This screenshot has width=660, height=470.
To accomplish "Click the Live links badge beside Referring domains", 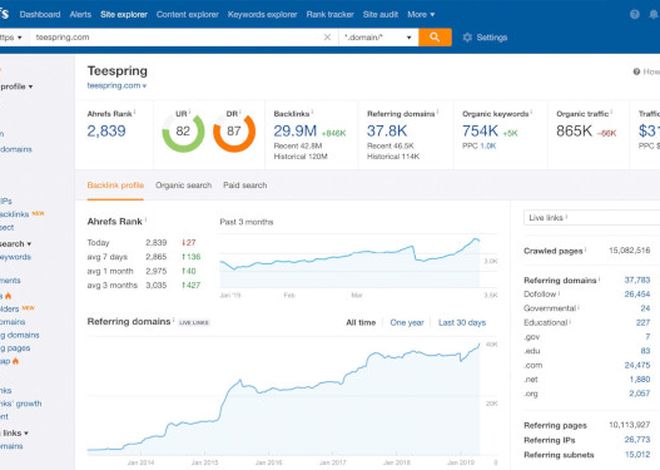I will (194, 323).
